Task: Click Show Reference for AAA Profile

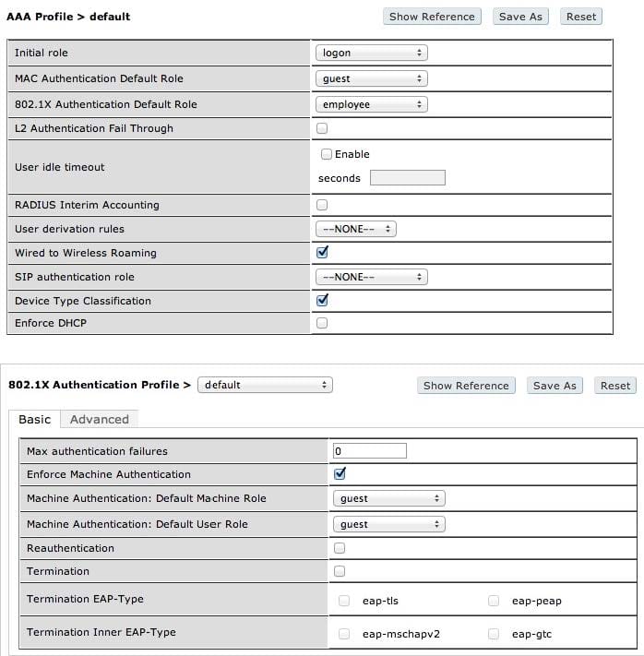Action: (x=432, y=17)
